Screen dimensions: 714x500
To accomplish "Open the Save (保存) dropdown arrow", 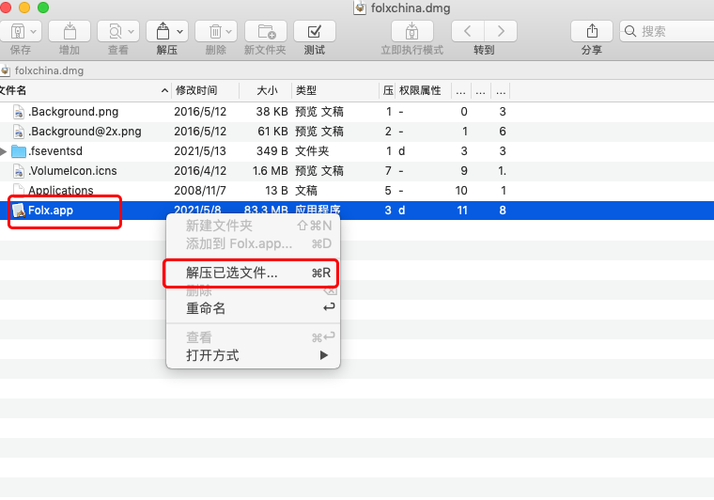I will coord(33,32).
